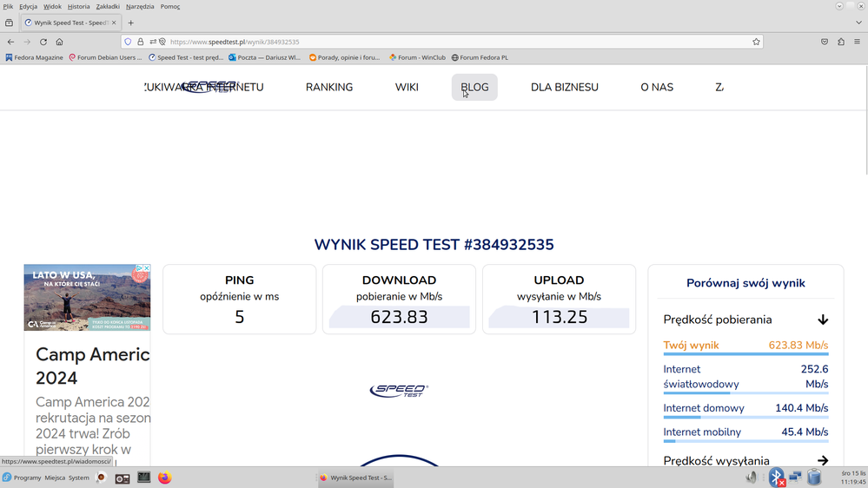The height and width of the screenshot is (488, 868).
Task: List all tabs with the chevron
Action: pyautogui.click(x=858, y=23)
